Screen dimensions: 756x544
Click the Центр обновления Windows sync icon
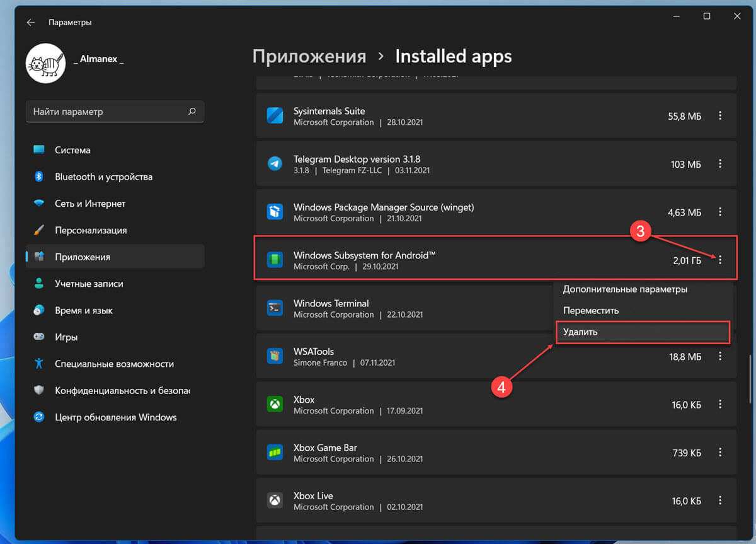[39, 417]
